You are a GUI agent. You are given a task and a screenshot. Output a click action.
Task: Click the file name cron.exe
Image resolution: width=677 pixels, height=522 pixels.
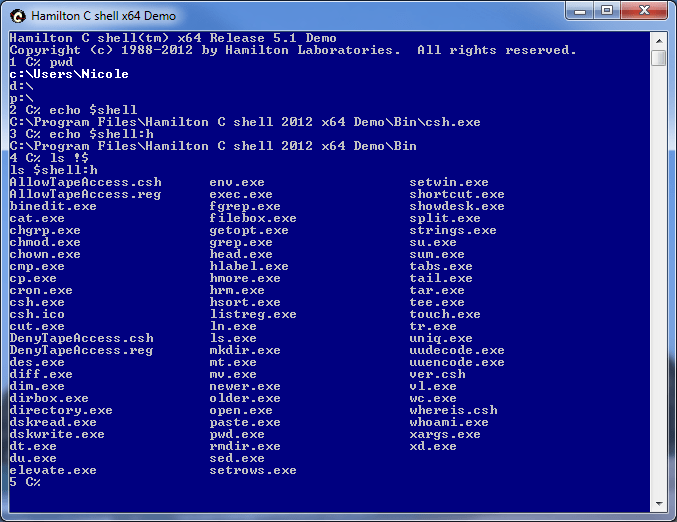click(41, 291)
